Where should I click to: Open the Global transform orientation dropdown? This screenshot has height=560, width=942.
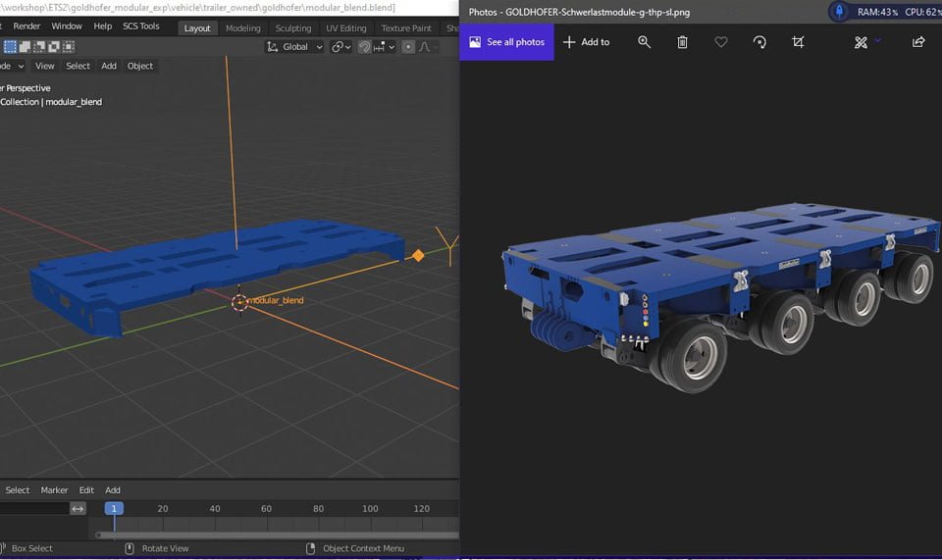point(294,47)
